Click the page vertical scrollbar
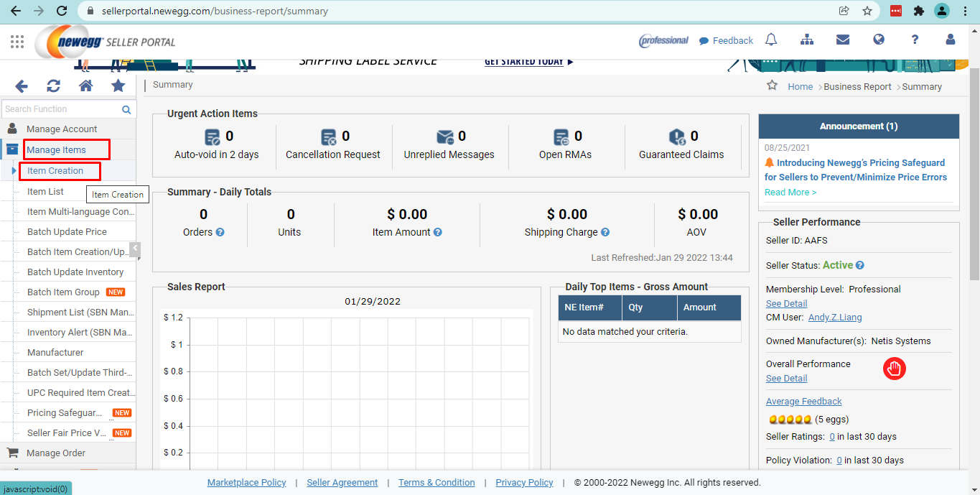Screen dimensions: 980x495 974,172
